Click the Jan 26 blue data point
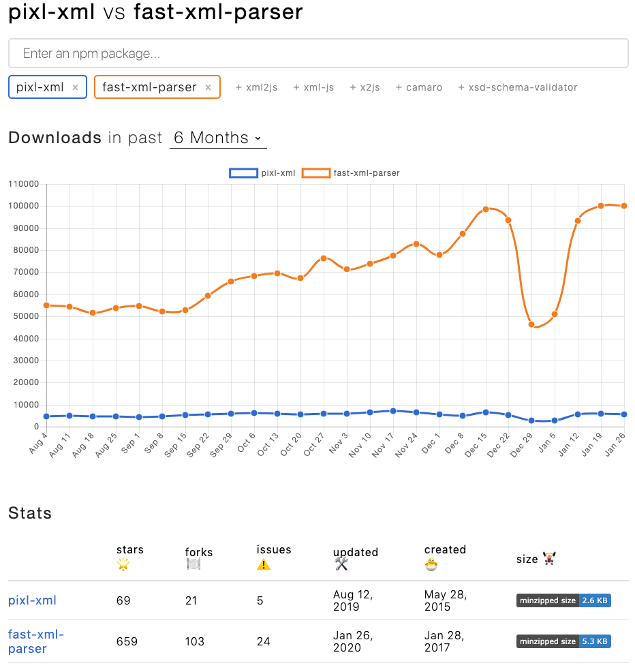The height and width of the screenshot is (672, 635). [624, 414]
